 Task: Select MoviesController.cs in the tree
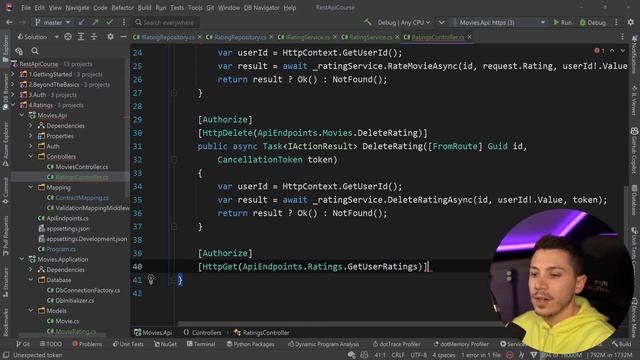[78, 167]
